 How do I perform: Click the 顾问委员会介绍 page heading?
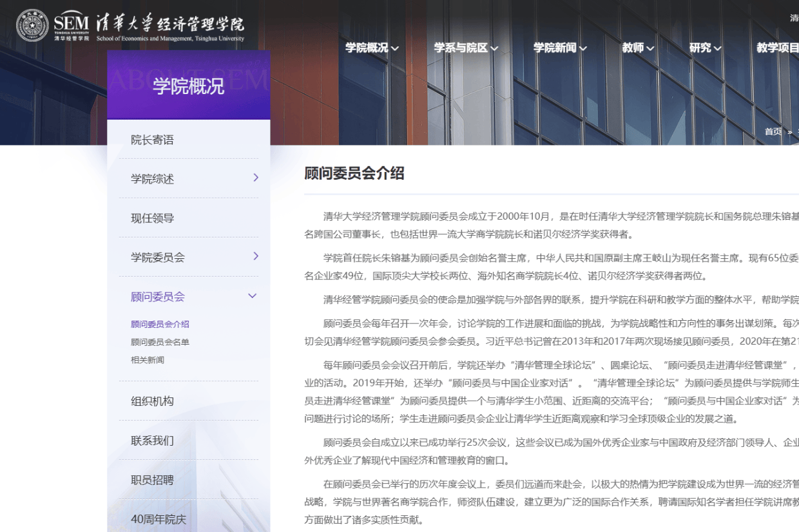coord(354,173)
